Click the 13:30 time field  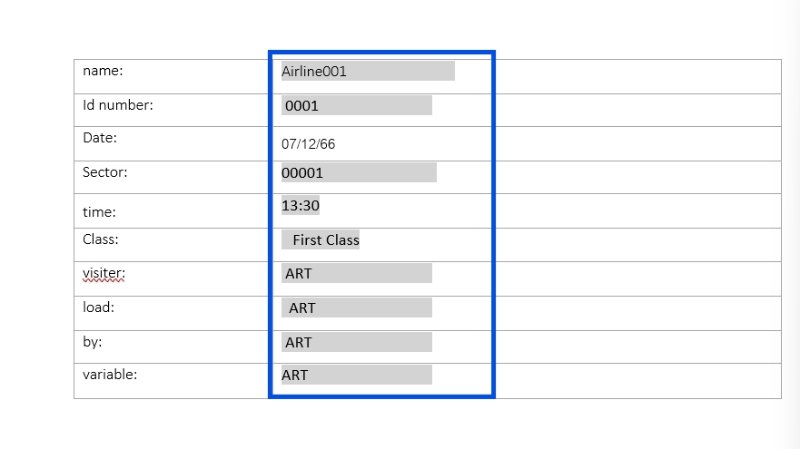[300, 206]
